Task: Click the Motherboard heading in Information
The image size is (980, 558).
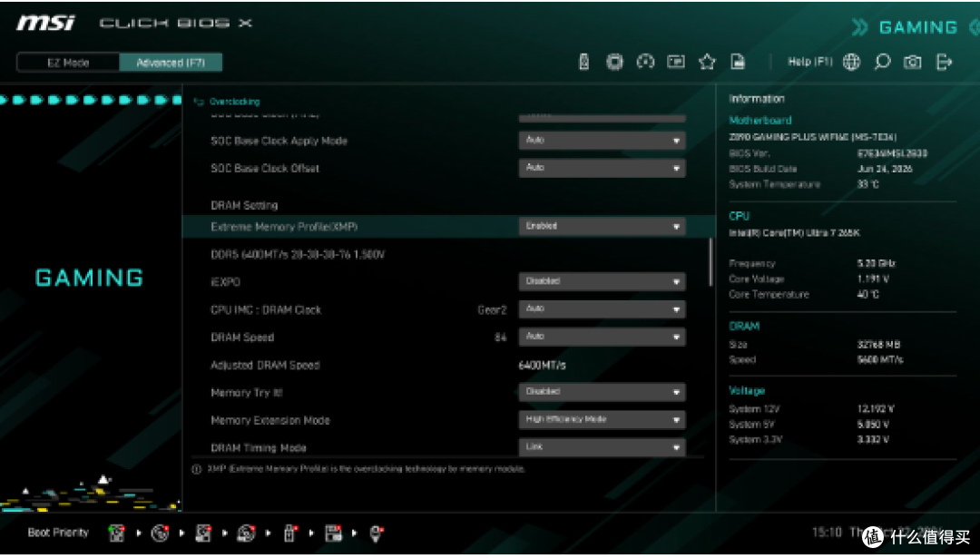Action: 760,120
